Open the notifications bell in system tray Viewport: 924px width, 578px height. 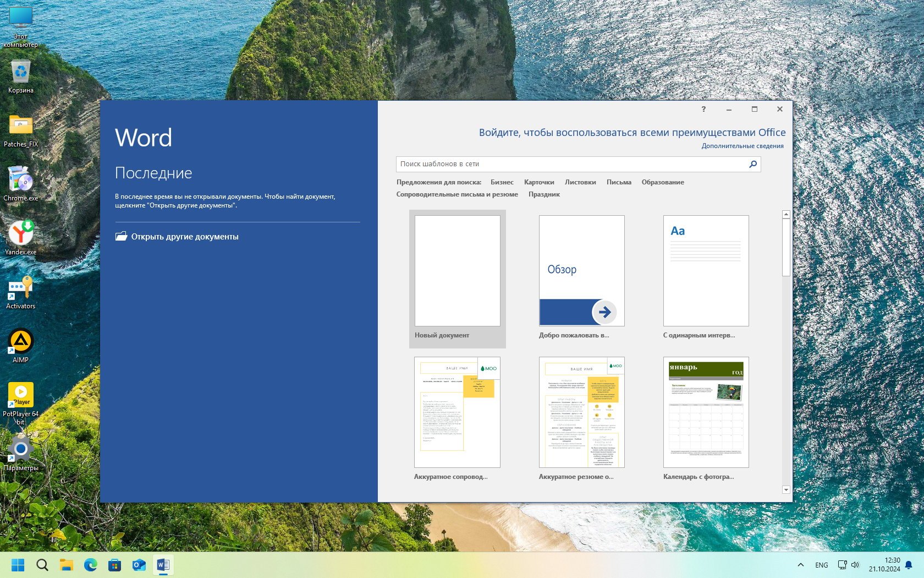pyautogui.click(x=909, y=565)
